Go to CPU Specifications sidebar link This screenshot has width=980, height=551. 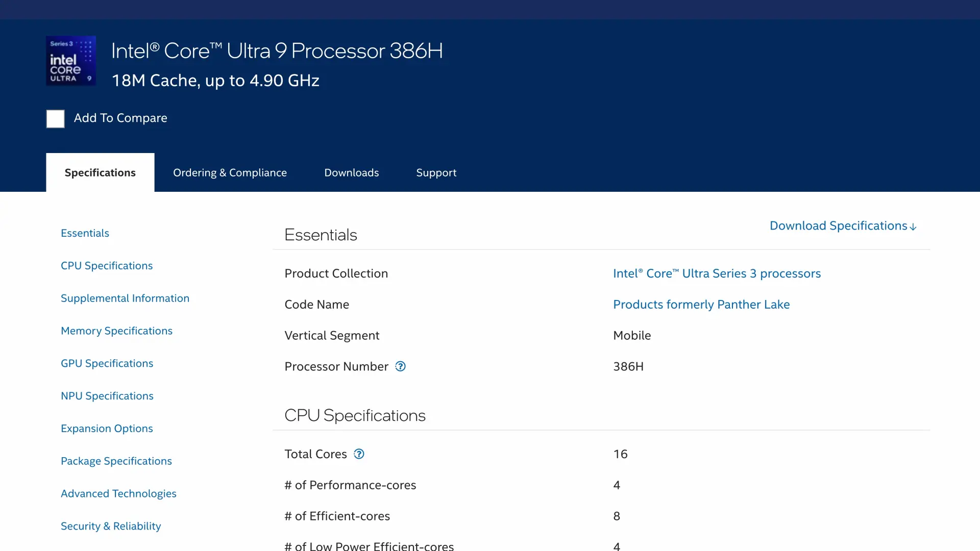click(107, 266)
